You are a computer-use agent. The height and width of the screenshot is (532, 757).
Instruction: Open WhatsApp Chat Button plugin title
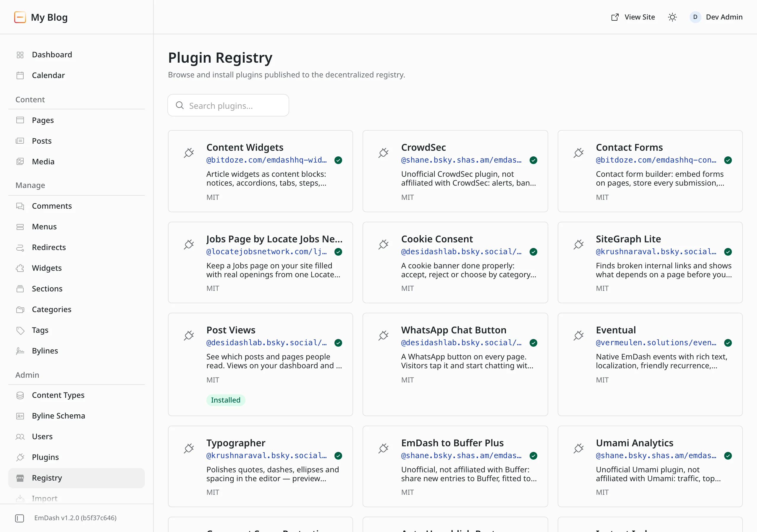coord(454,330)
